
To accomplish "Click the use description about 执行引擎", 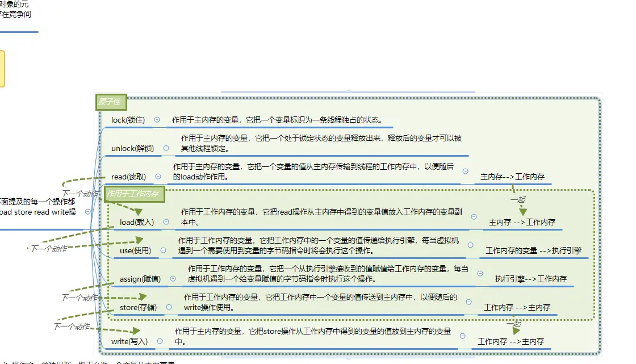I will [319, 245].
